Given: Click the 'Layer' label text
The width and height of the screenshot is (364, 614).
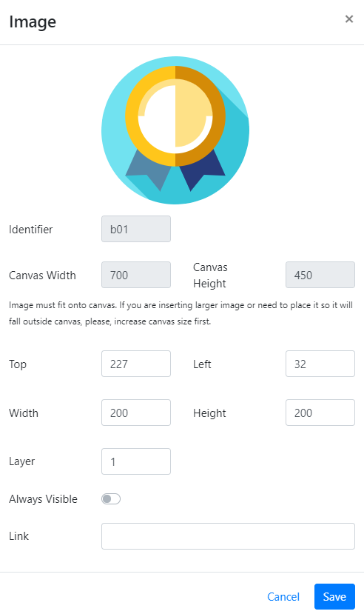Looking at the screenshot, I should point(22,461).
